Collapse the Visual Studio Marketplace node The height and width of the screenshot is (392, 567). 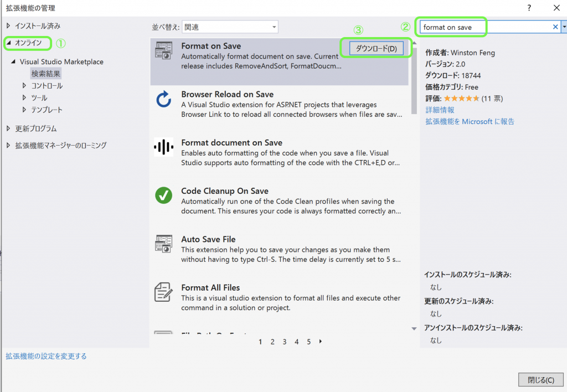(x=13, y=61)
